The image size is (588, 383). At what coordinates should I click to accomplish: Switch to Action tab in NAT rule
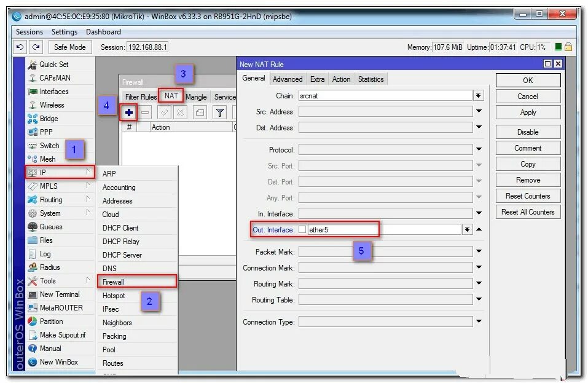(x=341, y=79)
